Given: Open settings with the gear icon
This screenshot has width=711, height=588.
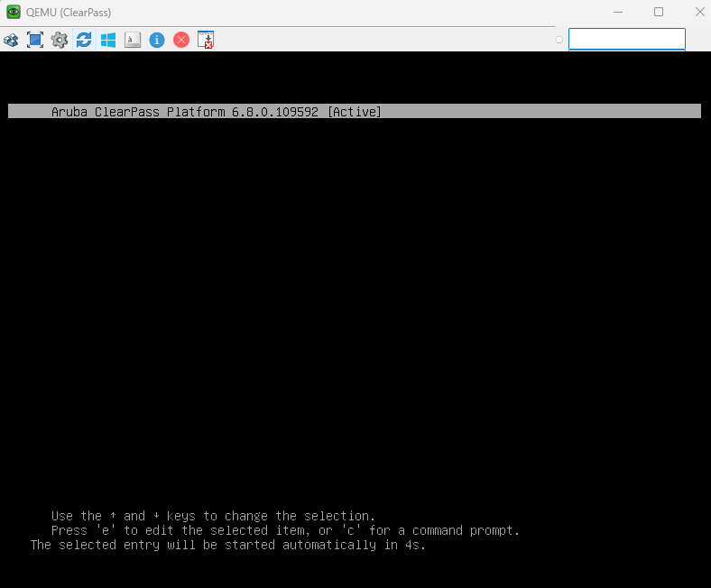Looking at the screenshot, I should pos(60,40).
